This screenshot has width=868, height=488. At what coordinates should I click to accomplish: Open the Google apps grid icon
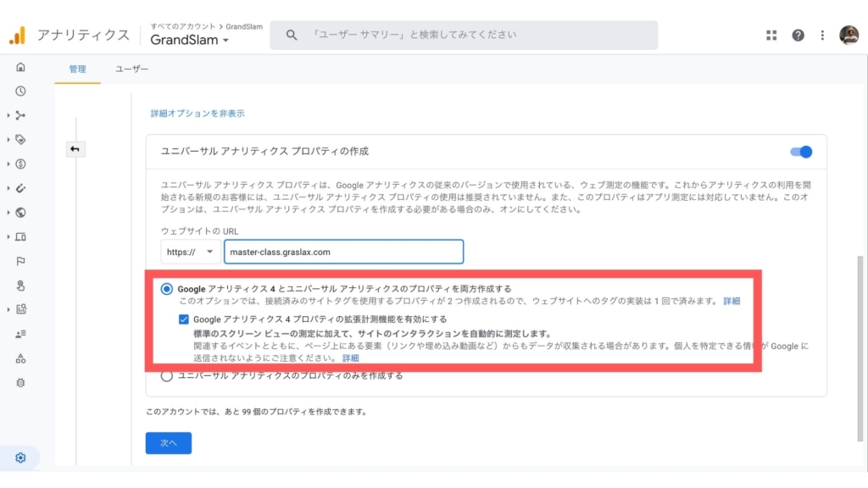click(771, 35)
